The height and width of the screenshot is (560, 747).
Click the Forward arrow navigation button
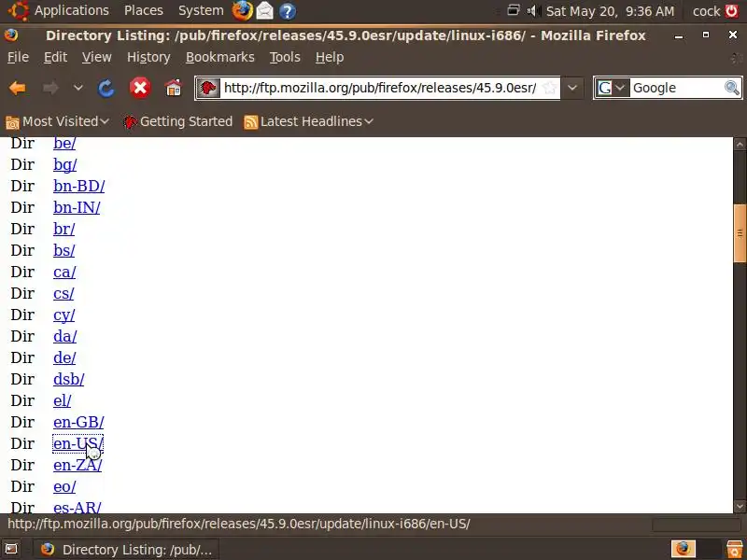pyautogui.click(x=50, y=88)
